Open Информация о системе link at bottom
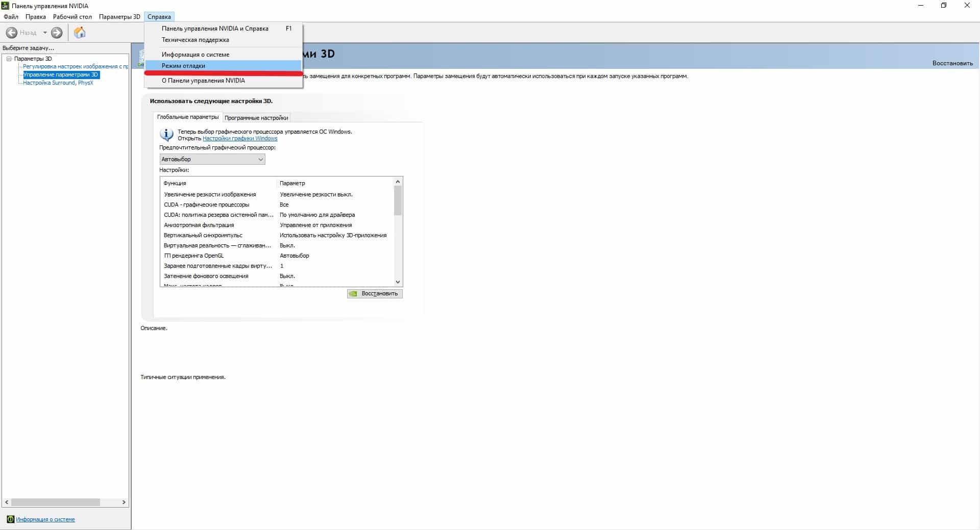Image resolution: width=980 pixels, height=530 pixels. pyautogui.click(x=45, y=519)
